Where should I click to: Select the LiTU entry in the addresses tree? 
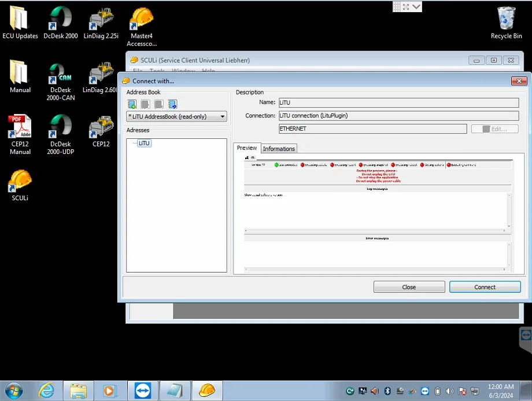point(144,143)
